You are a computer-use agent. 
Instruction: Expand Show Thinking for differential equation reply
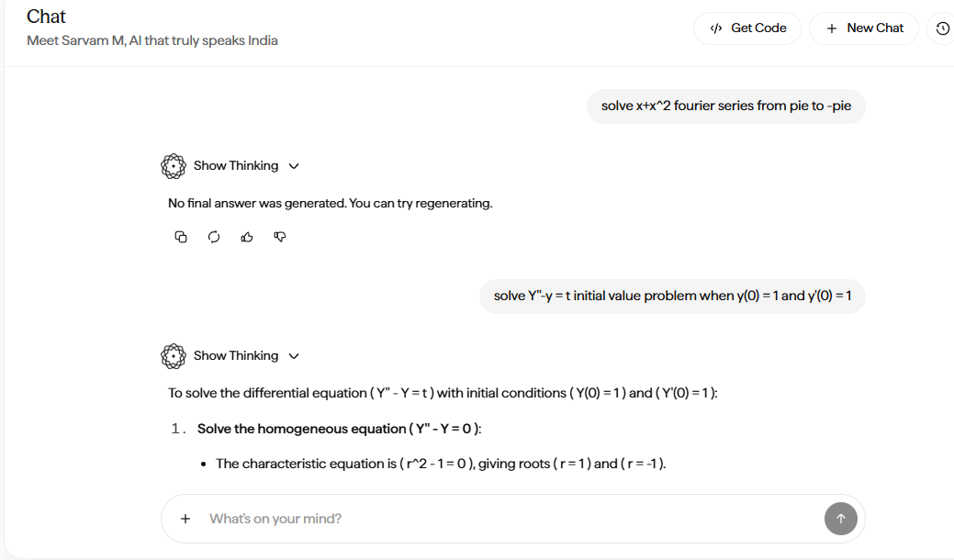[245, 356]
